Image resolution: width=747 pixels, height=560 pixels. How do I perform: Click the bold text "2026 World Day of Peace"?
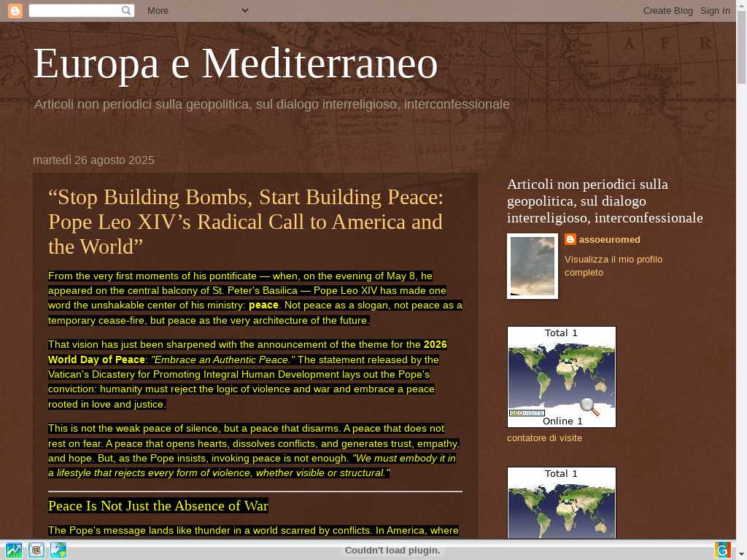click(x=248, y=352)
